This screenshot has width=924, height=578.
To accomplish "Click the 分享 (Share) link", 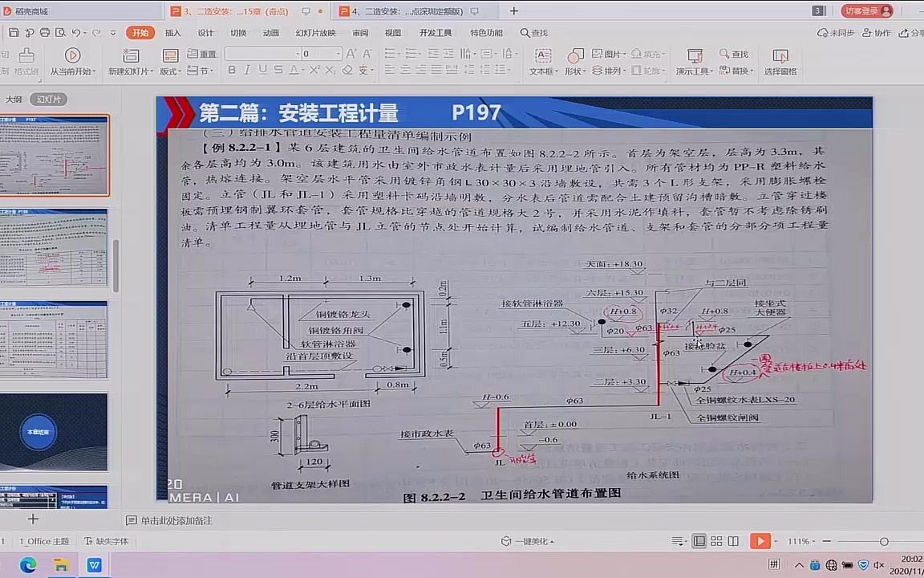I will click(x=914, y=33).
